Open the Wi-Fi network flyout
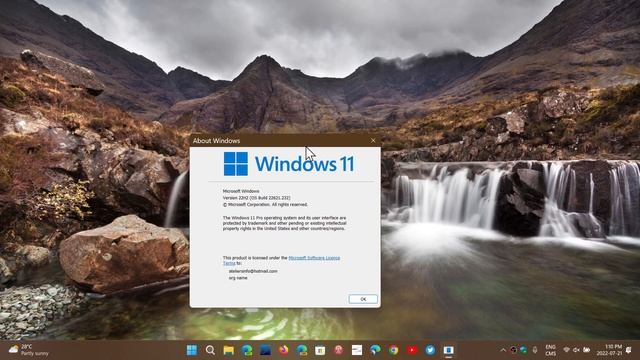The width and height of the screenshot is (640, 360). click(x=567, y=350)
